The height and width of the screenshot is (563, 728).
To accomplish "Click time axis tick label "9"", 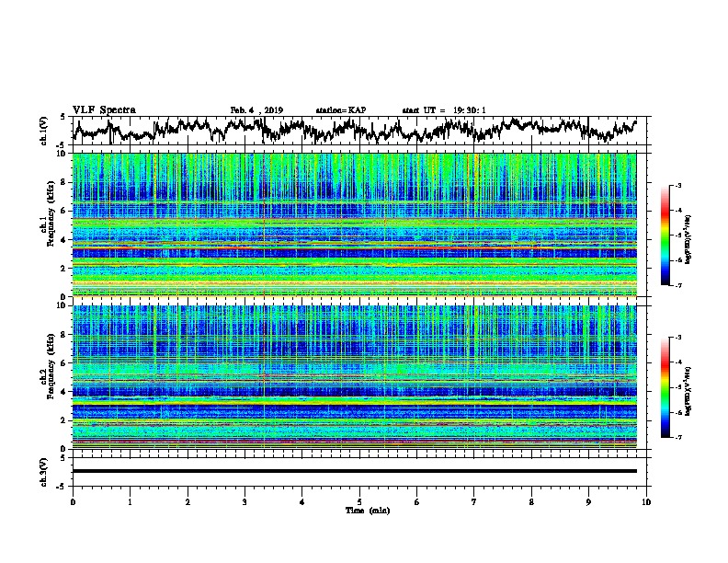I will coord(588,502).
